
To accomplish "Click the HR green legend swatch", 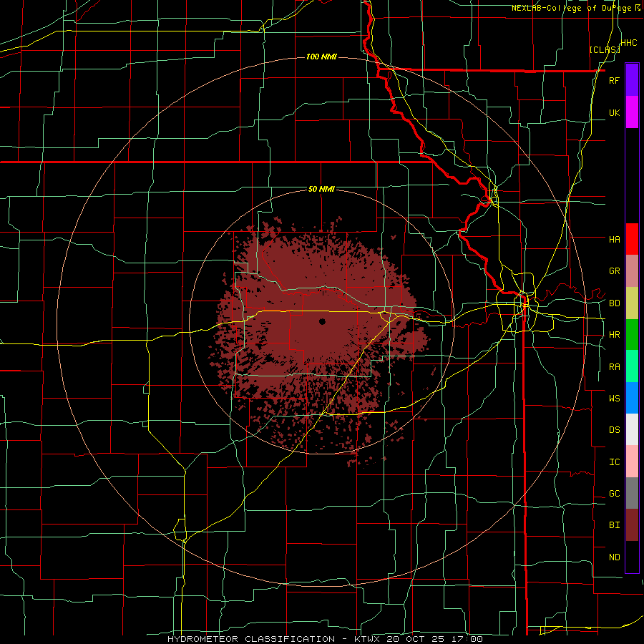I will click(x=632, y=335).
